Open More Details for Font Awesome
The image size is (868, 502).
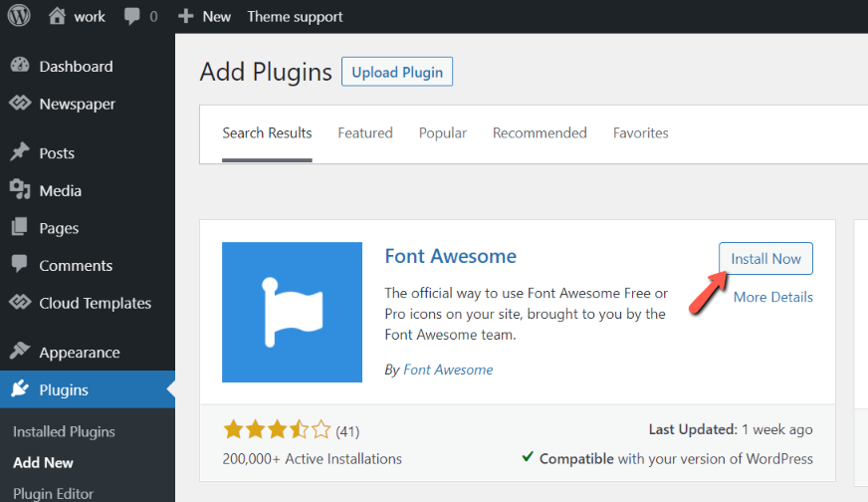[x=772, y=297]
